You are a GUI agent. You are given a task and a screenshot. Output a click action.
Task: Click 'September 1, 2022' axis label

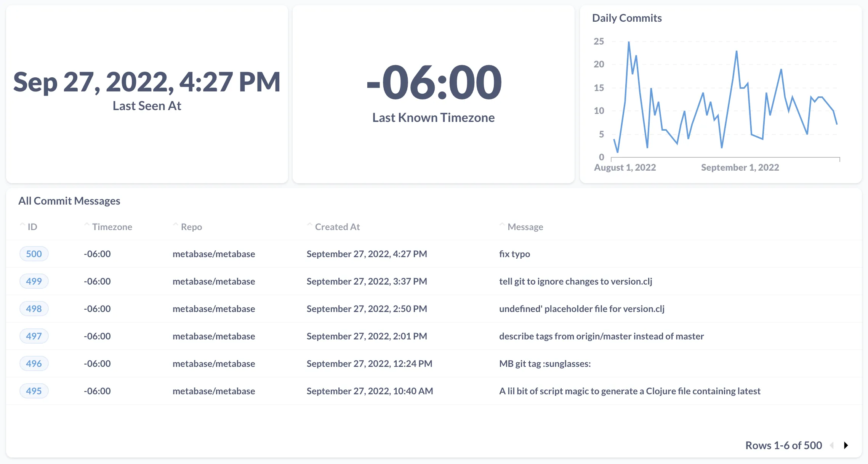coord(740,167)
